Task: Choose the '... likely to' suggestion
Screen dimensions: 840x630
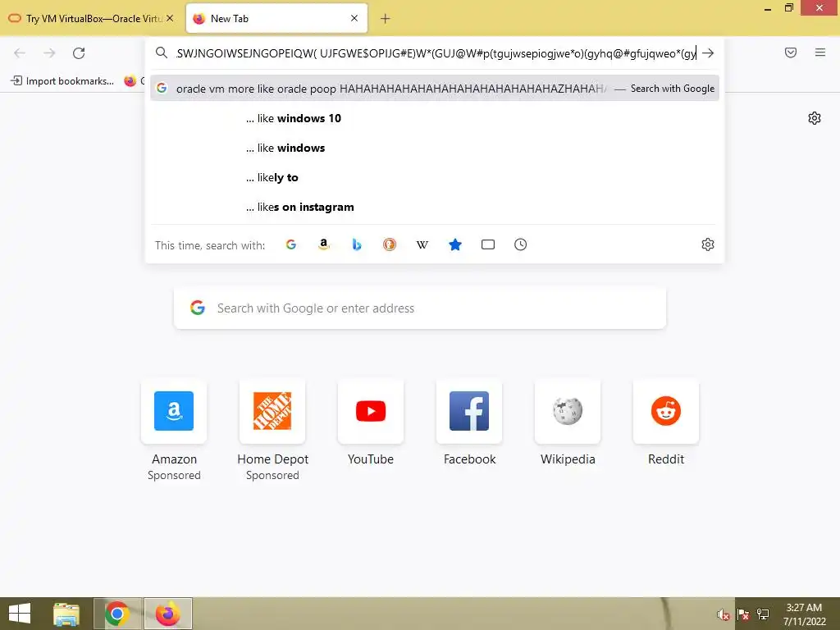Action: [435, 177]
